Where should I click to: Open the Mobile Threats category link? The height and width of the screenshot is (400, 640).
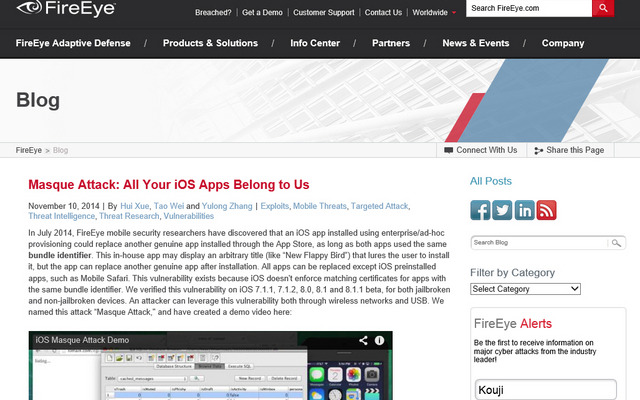(320, 206)
